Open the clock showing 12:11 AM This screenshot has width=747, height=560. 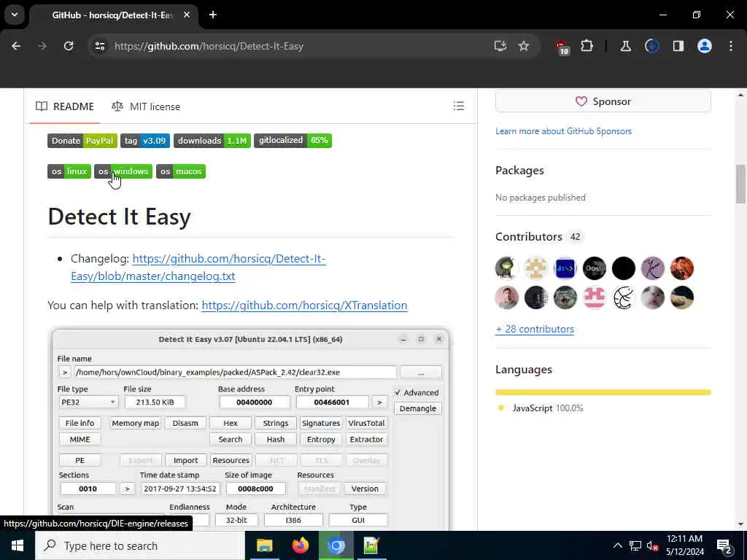pyautogui.click(x=684, y=545)
